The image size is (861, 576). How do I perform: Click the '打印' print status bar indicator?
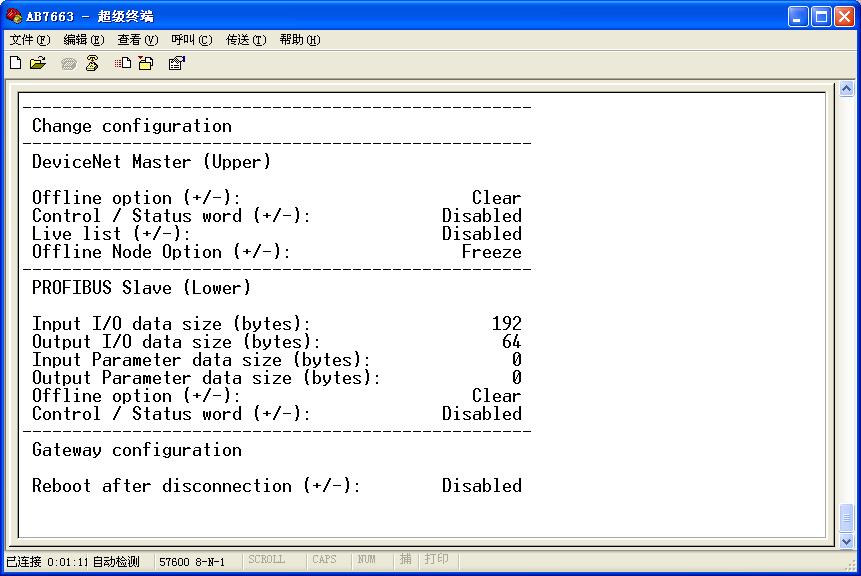[437, 559]
